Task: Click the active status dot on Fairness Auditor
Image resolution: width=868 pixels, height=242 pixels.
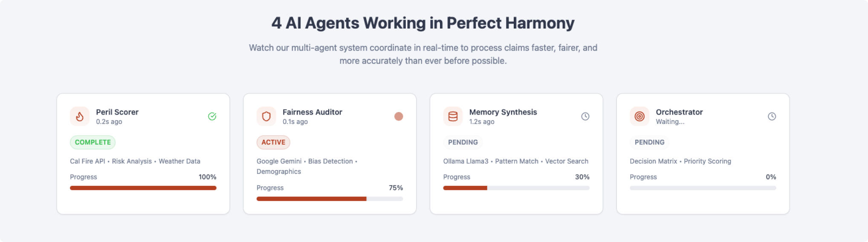Action: tap(399, 116)
